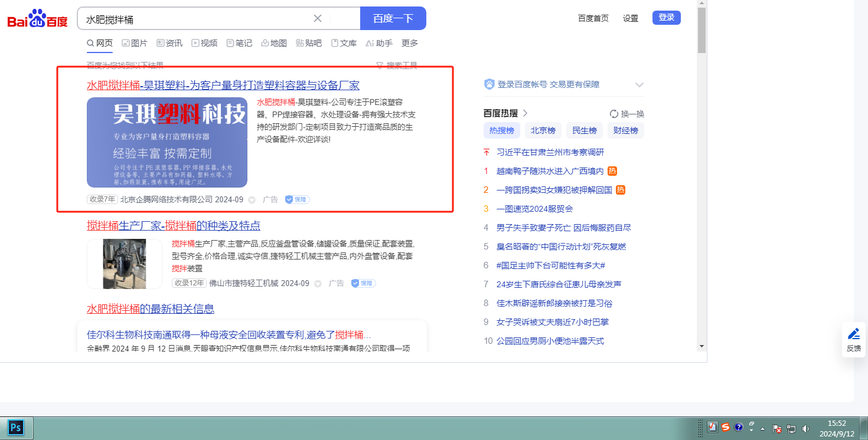Open hot topic 佳木斯辟谣新郎接亲被打是习俗

click(x=554, y=303)
